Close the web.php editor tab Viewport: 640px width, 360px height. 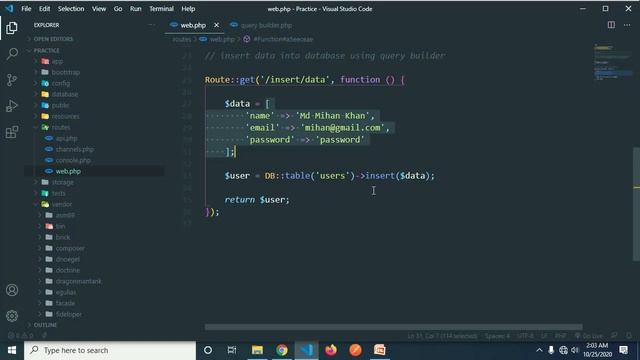point(216,25)
